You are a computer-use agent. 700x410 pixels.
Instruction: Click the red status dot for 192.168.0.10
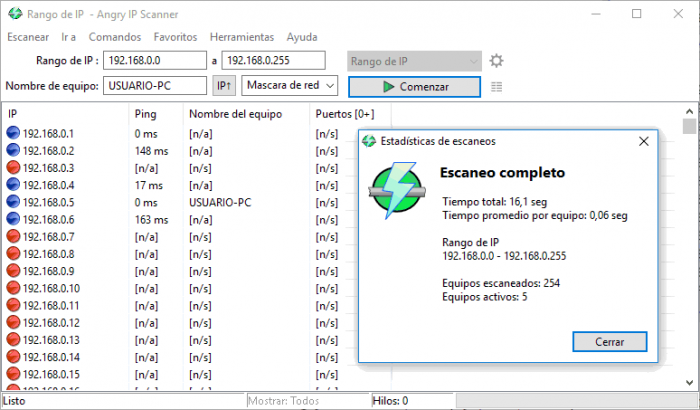click(13, 288)
